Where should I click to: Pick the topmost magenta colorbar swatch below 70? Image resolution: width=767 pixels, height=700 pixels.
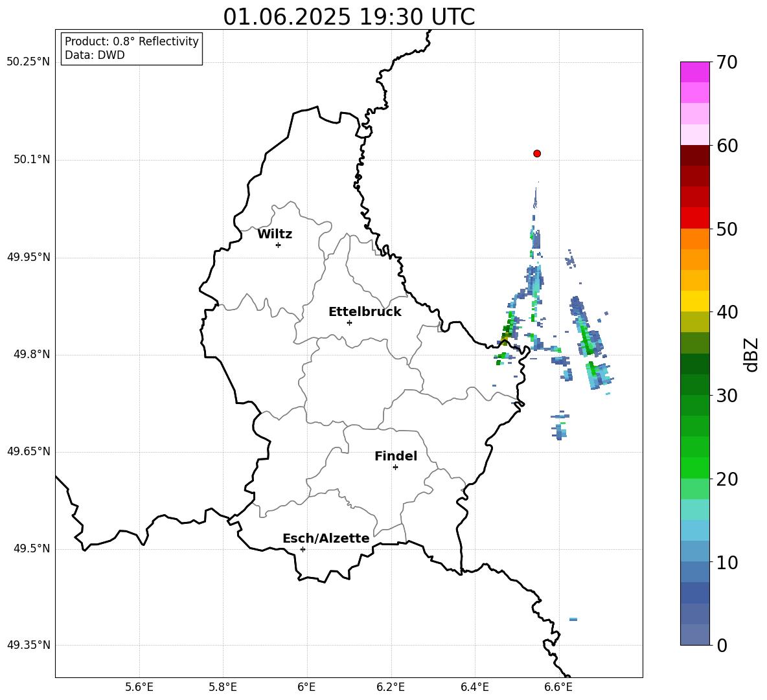click(x=694, y=73)
